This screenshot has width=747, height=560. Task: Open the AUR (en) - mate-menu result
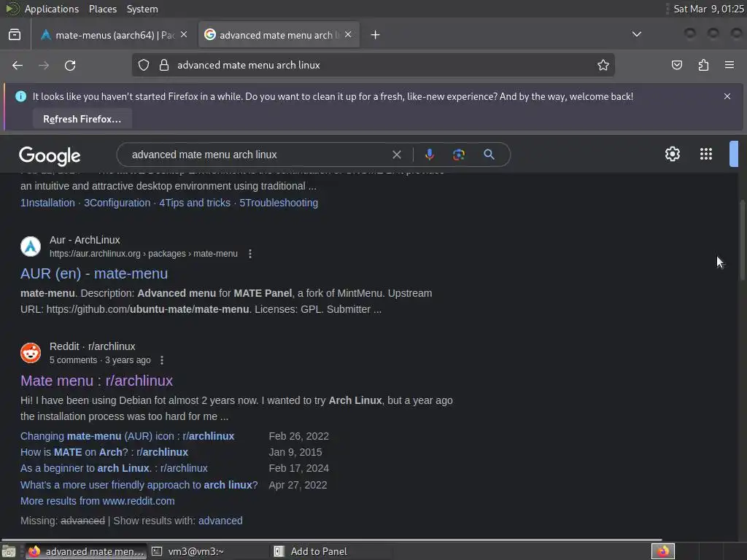(x=94, y=274)
